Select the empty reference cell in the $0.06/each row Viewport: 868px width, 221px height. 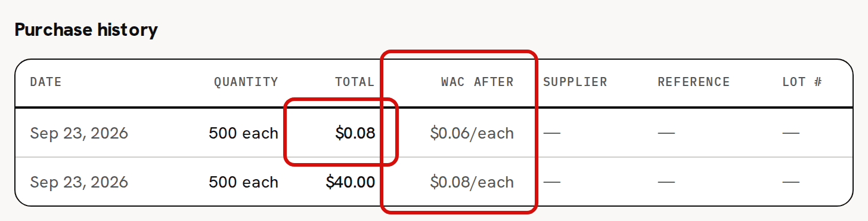tap(666, 133)
